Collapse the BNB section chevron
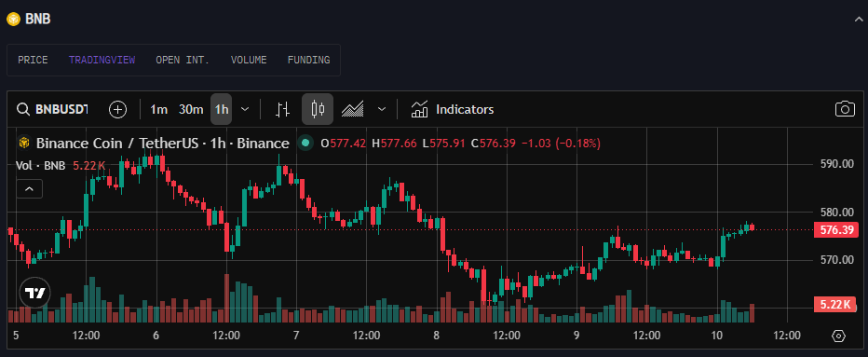 [x=859, y=20]
